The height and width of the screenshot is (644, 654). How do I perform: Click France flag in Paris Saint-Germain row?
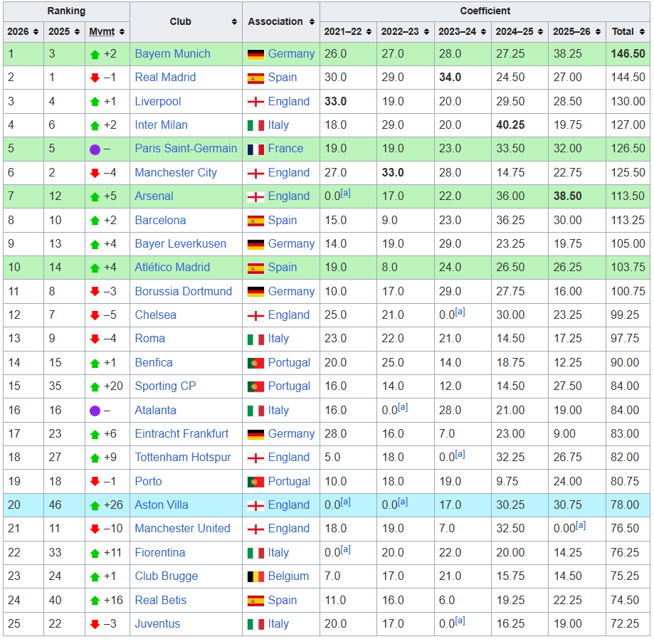[x=255, y=149]
